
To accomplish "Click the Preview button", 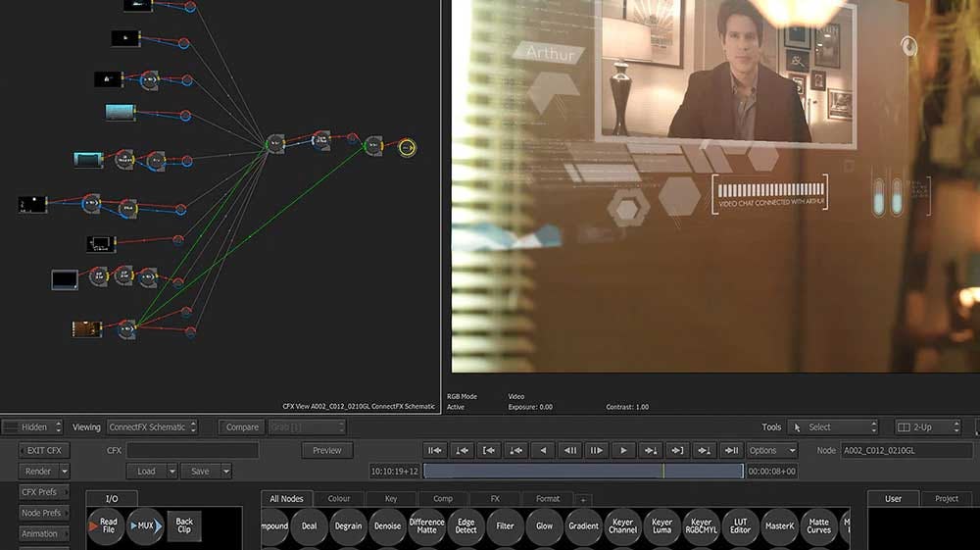I will pos(327,451).
